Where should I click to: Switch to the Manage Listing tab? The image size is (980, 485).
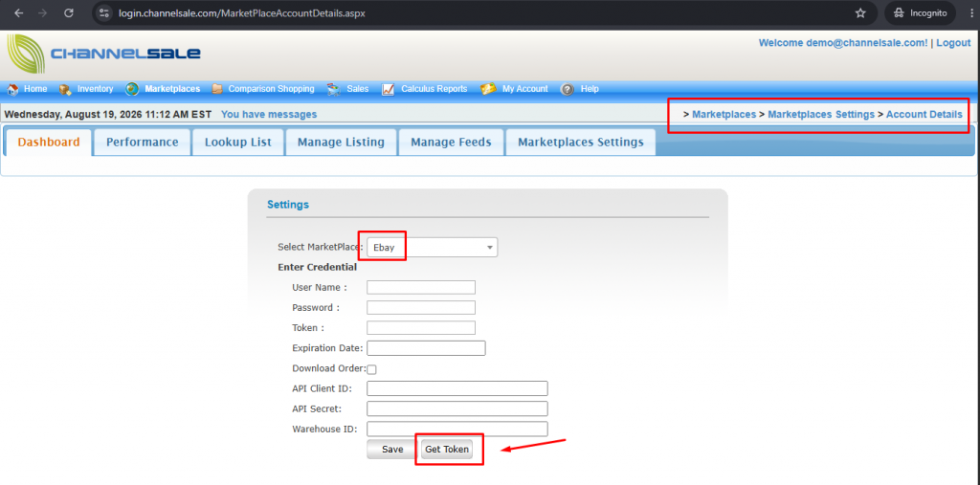point(341,142)
